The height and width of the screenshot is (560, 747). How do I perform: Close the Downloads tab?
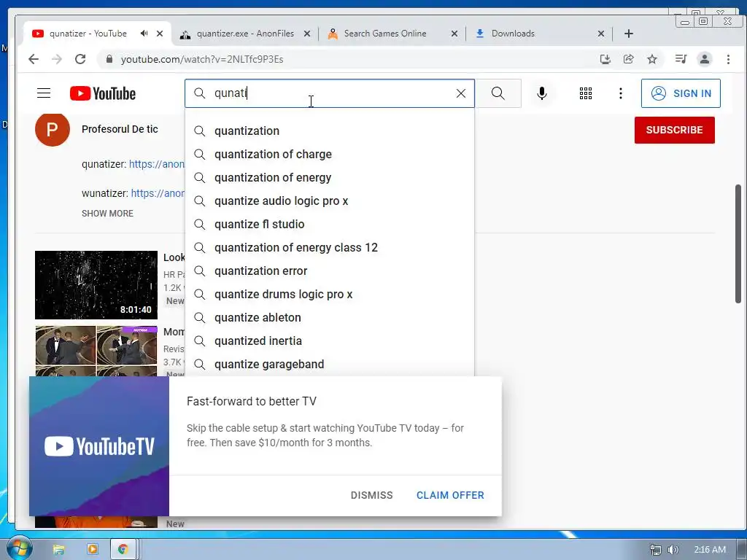coord(601,34)
